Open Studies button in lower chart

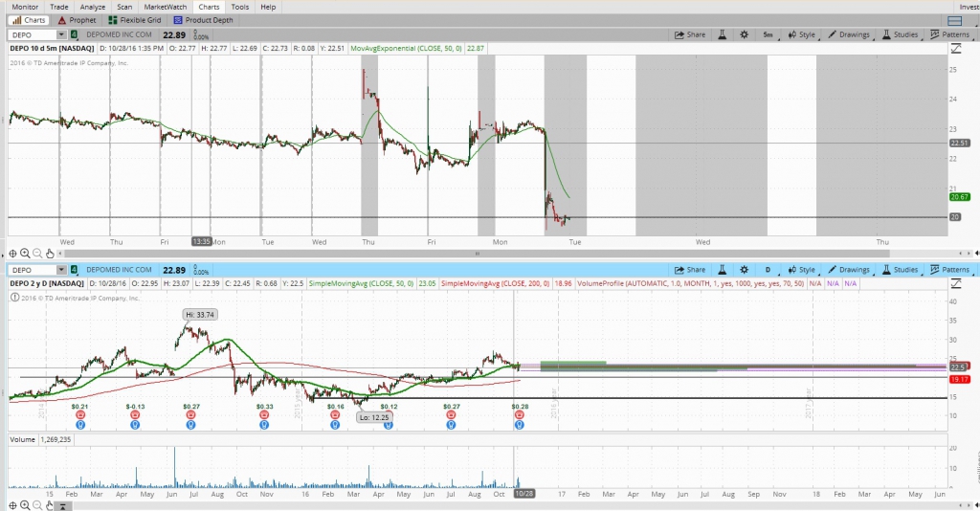click(x=899, y=270)
